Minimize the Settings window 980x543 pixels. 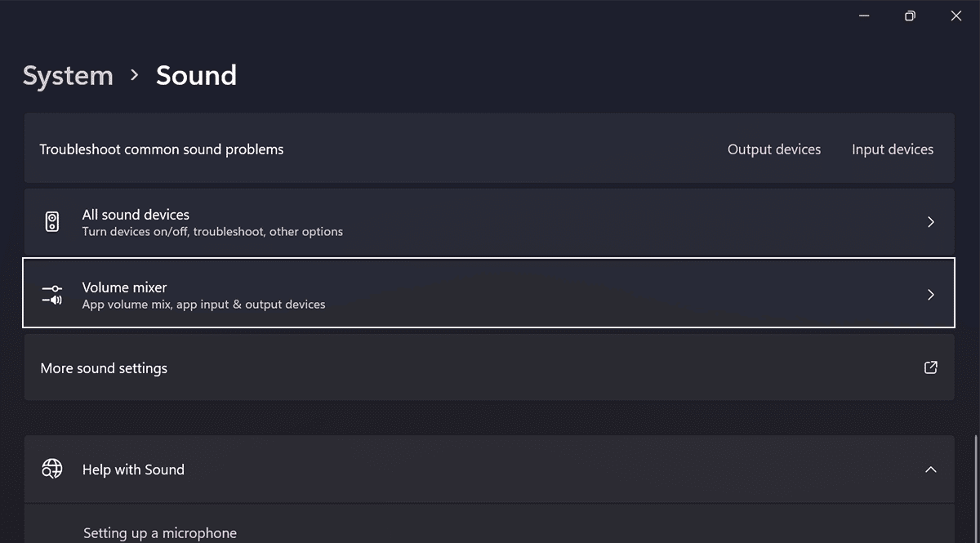[x=864, y=16]
